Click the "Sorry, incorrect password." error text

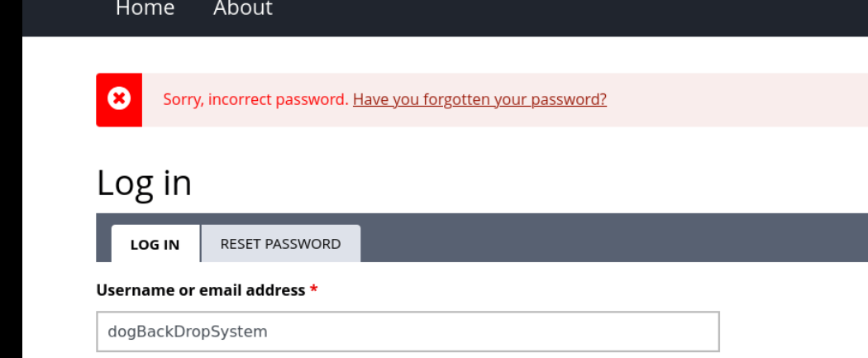tap(255, 99)
